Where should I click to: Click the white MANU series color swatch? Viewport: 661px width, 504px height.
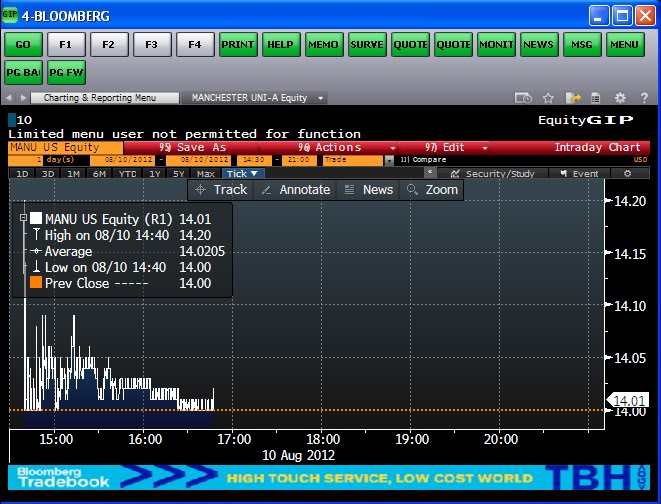click(36, 218)
